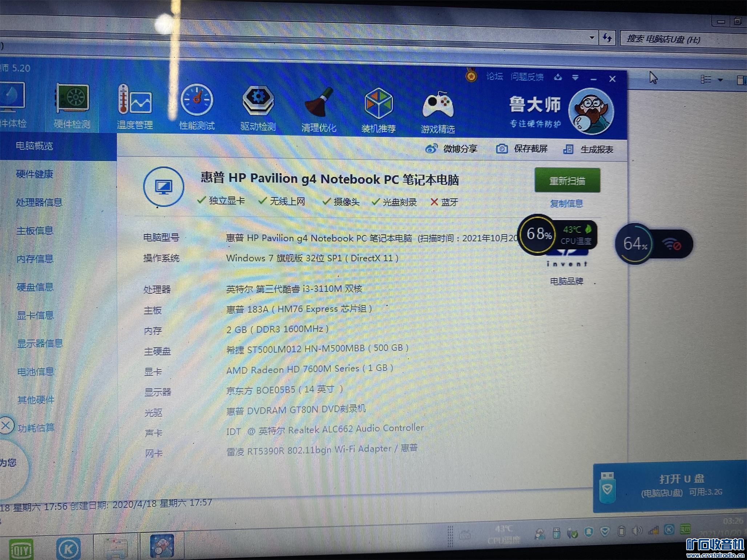Select 内存信息 in the sidebar
The width and height of the screenshot is (747, 560).
(35, 259)
